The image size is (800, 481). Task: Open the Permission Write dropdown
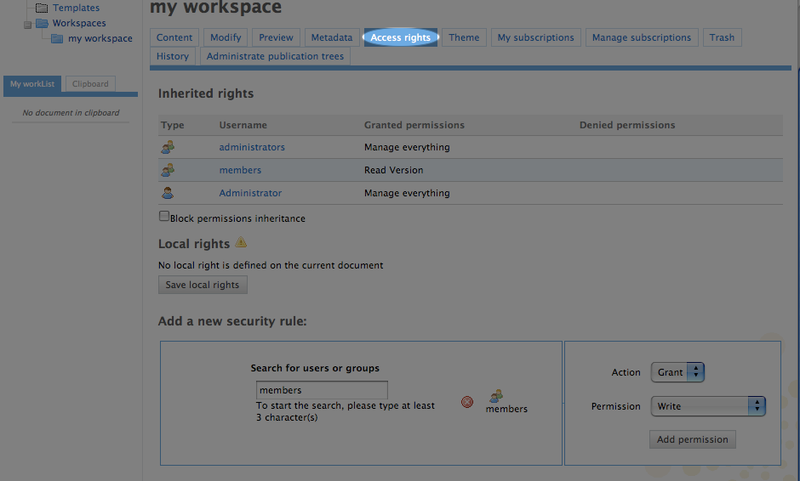(708, 407)
